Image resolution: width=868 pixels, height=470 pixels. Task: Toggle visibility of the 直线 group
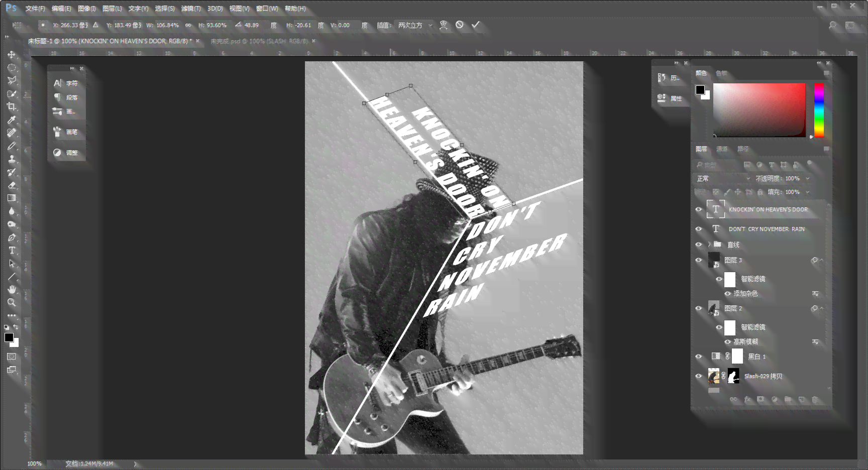click(699, 245)
